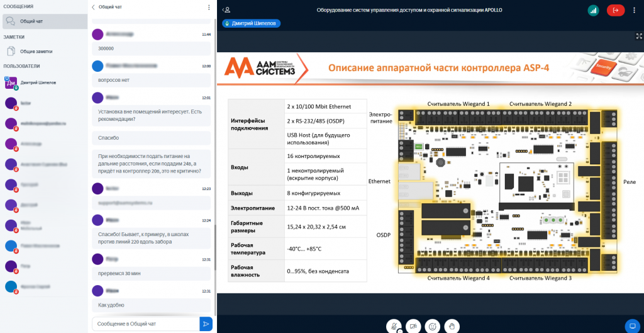The height and width of the screenshot is (333, 644).
Task: Click avatar above the 300000 message
Action: pyautogui.click(x=97, y=35)
